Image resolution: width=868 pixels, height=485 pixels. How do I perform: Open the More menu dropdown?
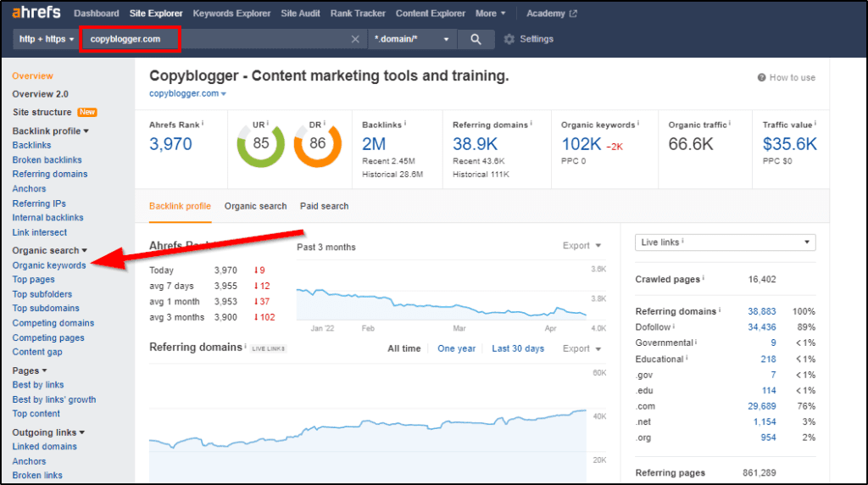pos(491,14)
